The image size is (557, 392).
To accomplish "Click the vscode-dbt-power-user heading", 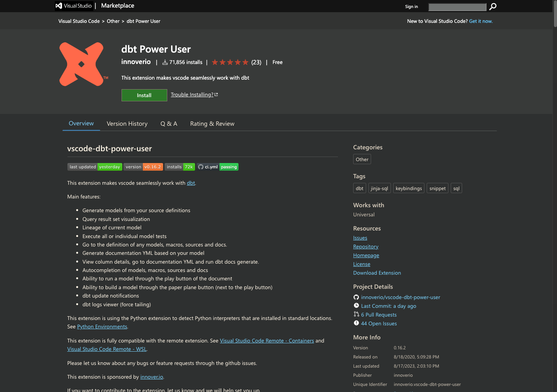I will 109,149.
